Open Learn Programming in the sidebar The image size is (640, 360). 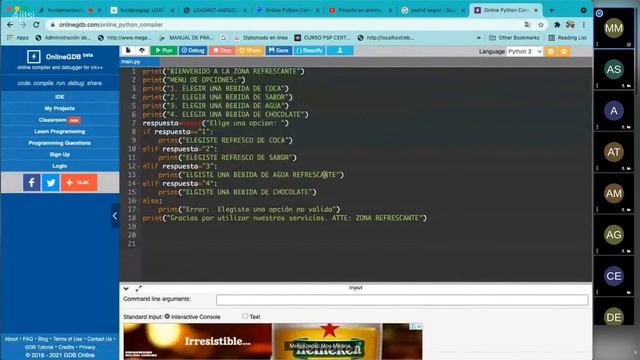pyautogui.click(x=60, y=131)
